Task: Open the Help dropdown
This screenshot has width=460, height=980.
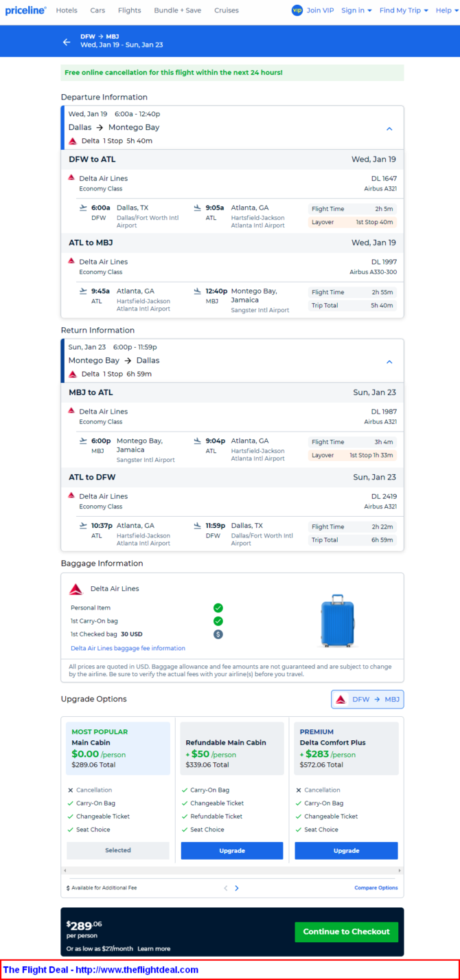Action: pyautogui.click(x=446, y=10)
